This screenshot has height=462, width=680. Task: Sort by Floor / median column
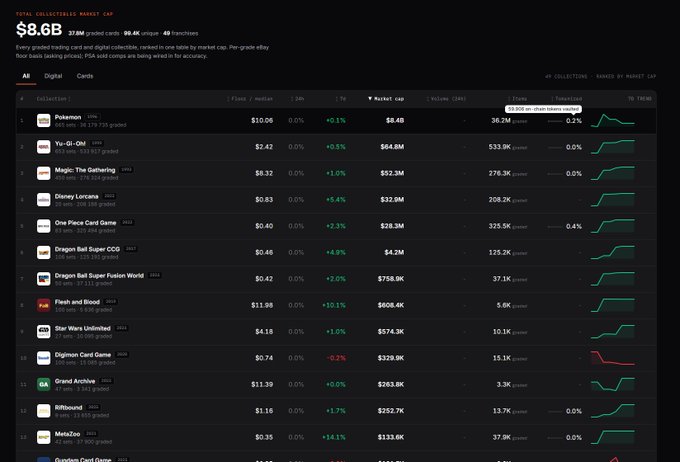250,99
